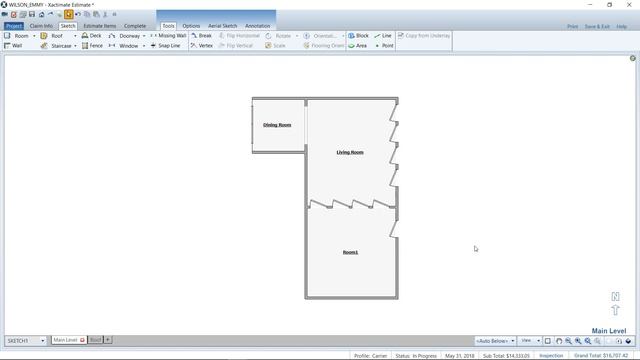Click the Home icon in quick access toolbar
The image size is (640, 360).
pos(42,14)
